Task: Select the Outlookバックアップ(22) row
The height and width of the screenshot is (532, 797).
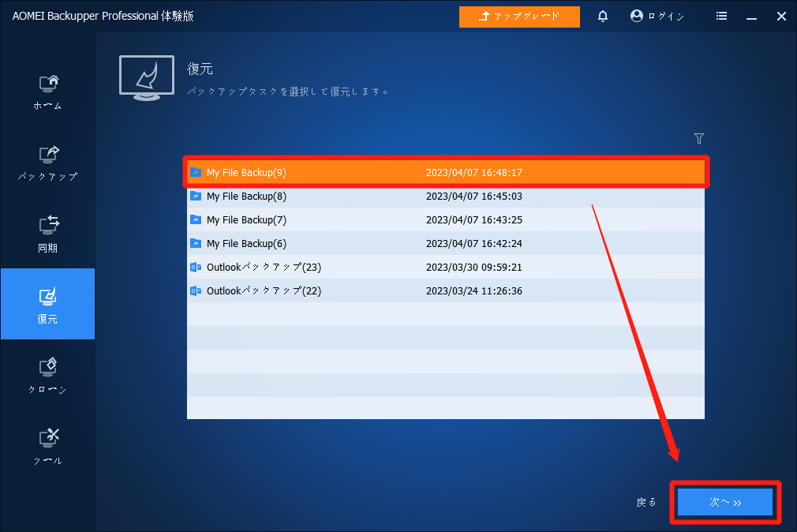Action: [446, 291]
